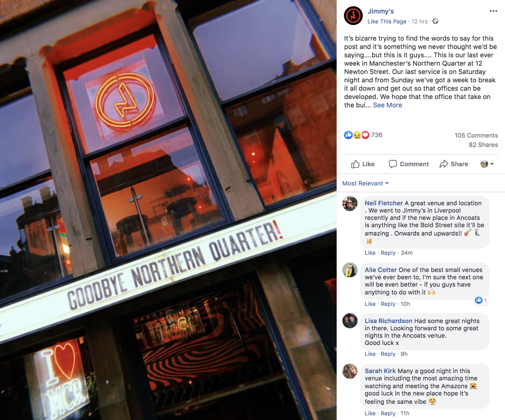Open the post reactions summary icons
The width and height of the screenshot is (505, 420).
point(357,135)
